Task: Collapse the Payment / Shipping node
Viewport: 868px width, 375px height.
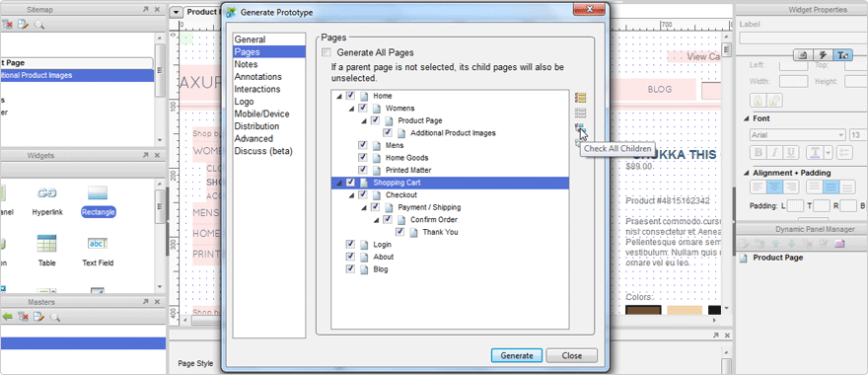Action: 364,207
